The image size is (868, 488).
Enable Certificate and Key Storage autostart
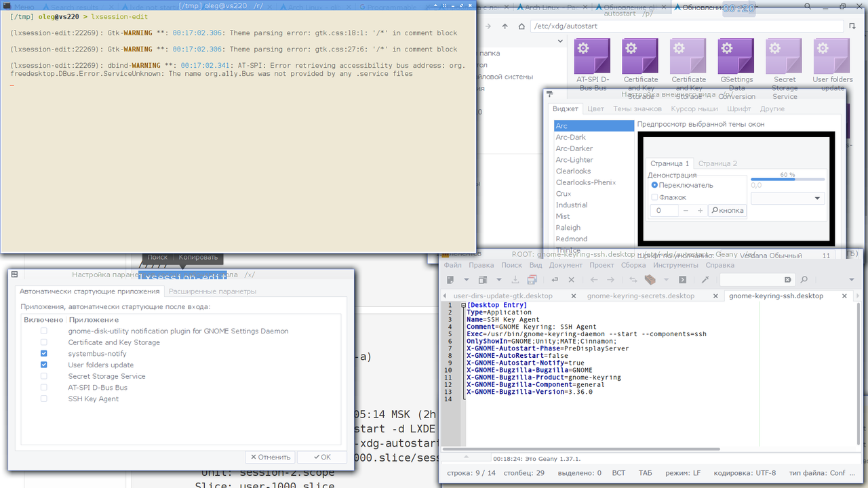(44, 342)
